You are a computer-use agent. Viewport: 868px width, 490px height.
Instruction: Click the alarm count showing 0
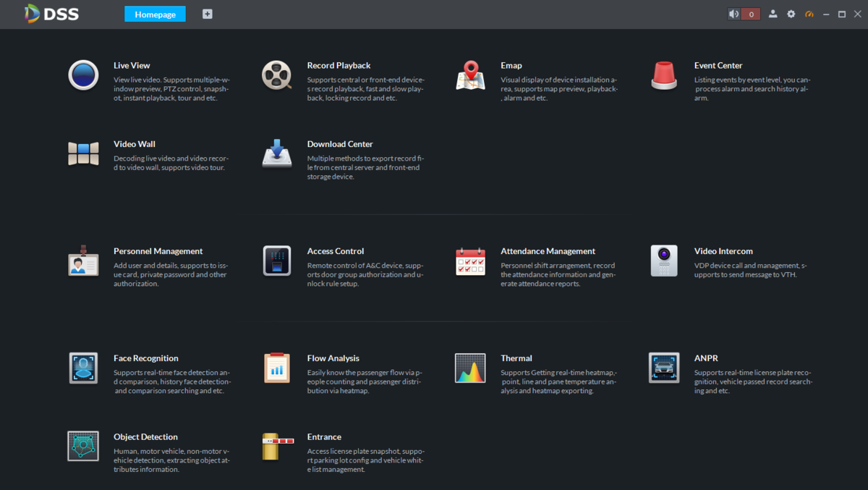click(x=751, y=14)
